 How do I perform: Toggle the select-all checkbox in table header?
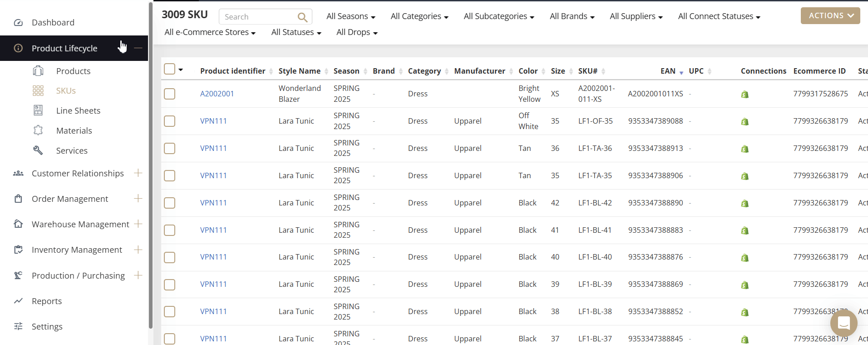(x=169, y=69)
